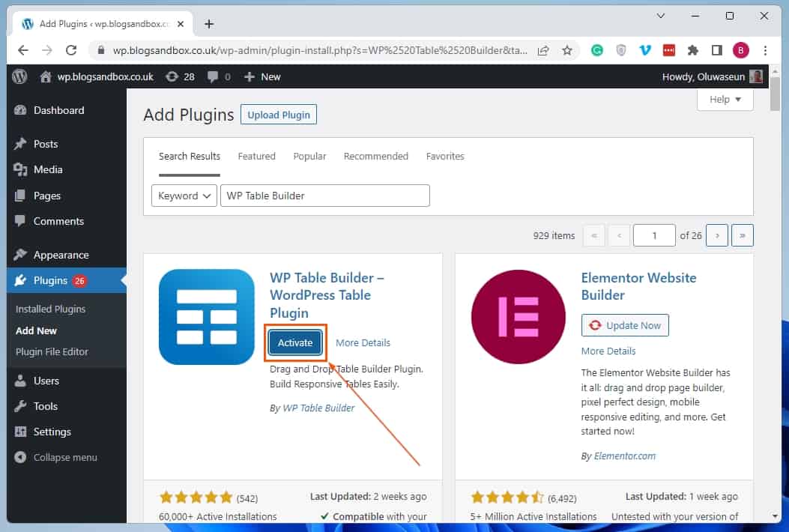Switch to the Popular tab

309,157
